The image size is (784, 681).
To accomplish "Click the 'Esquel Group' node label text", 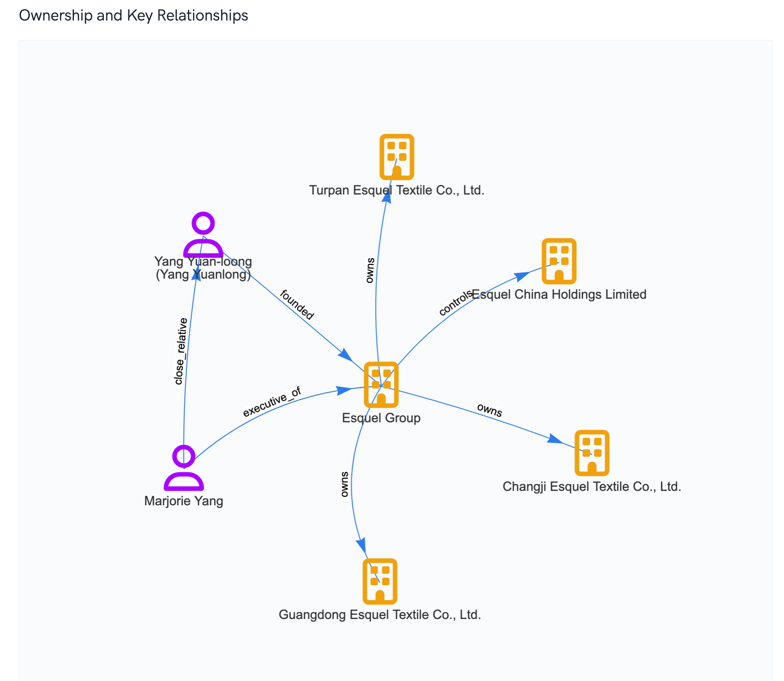I will [381, 418].
